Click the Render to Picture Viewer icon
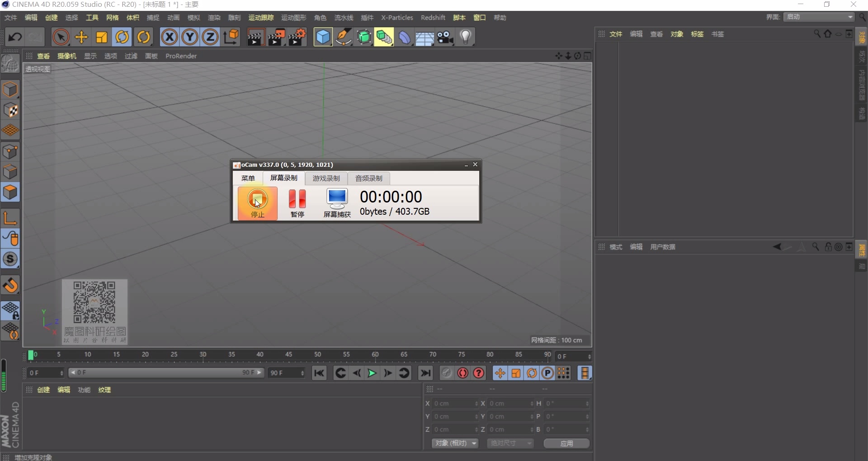 276,37
